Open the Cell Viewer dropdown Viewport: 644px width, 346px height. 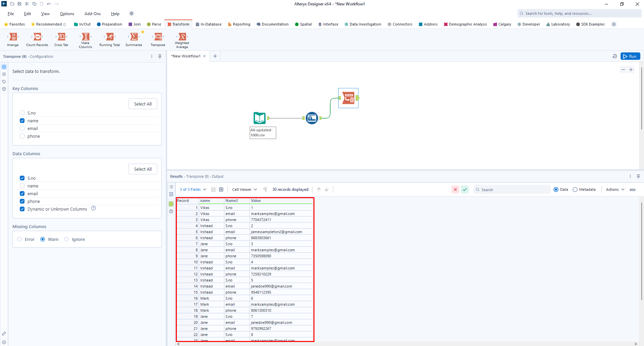pyautogui.click(x=244, y=189)
